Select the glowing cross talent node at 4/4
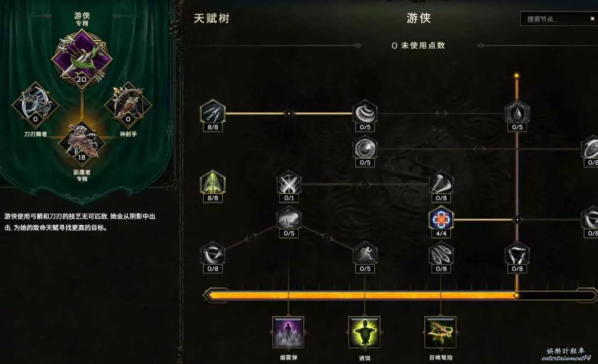This screenshot has height=364, width=598. tap(441, 219)
